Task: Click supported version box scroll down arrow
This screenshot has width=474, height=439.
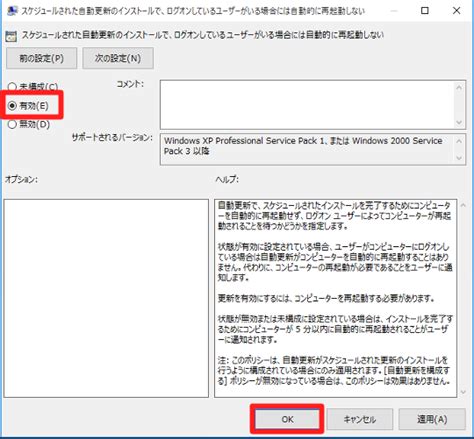Action: 459,158
